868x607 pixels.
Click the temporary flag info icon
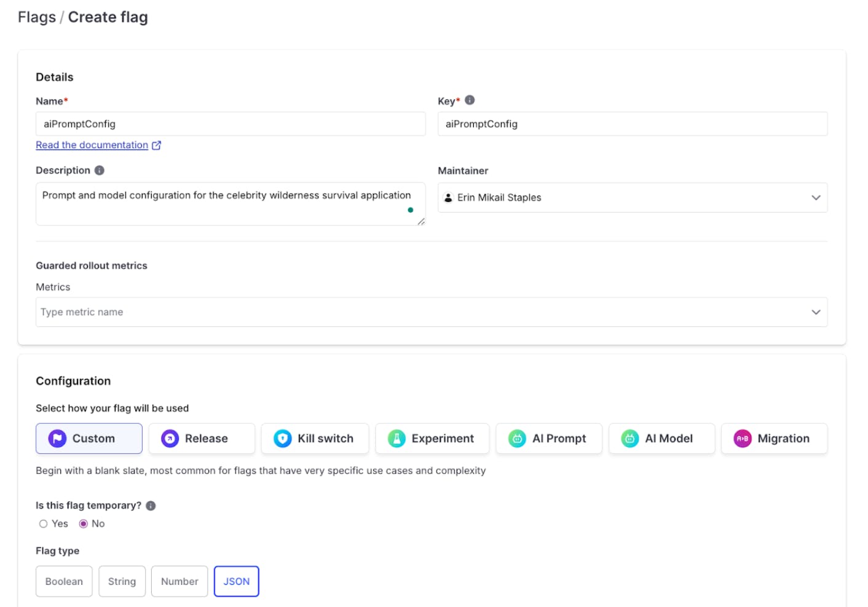tap(151, 506)
